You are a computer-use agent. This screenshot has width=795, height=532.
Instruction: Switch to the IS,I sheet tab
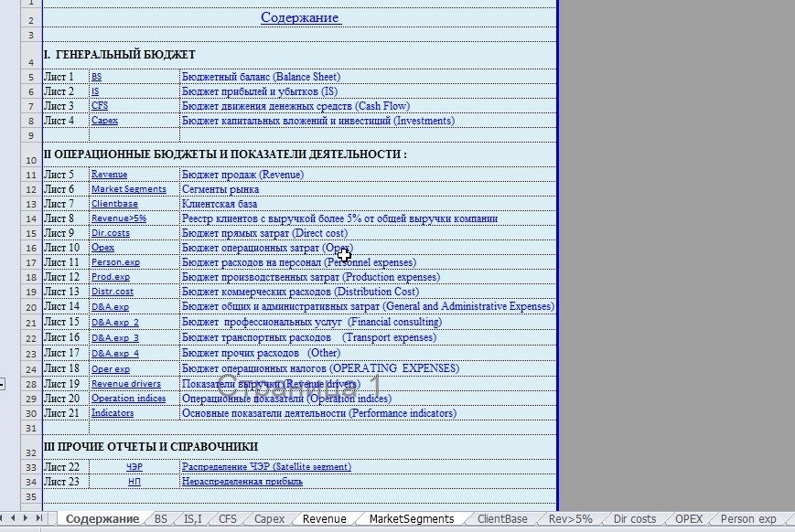193,519
